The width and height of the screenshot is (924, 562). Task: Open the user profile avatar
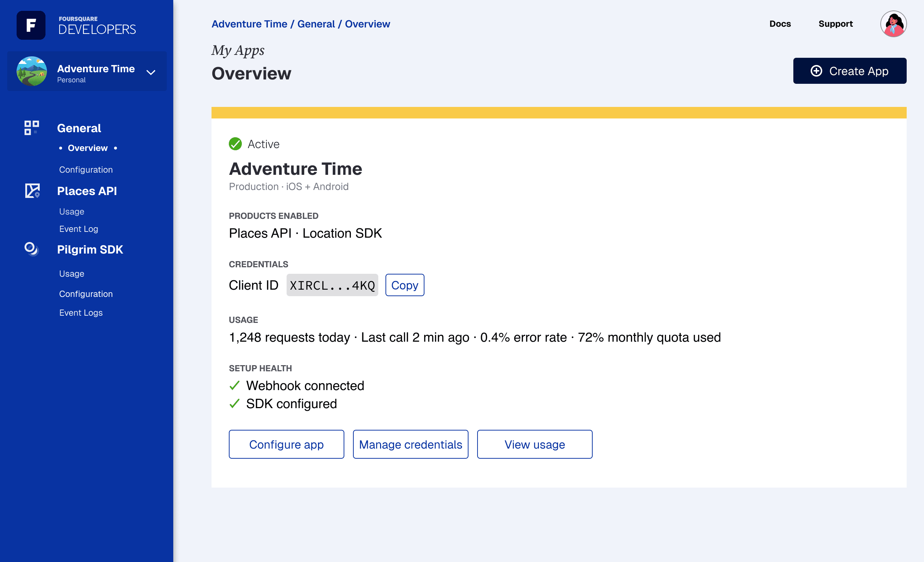click(893, 23)
